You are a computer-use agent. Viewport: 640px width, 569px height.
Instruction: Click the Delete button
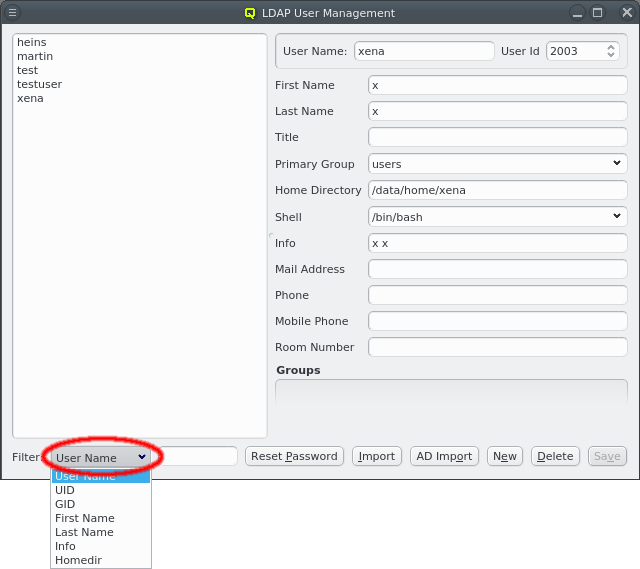pos(555,456)
